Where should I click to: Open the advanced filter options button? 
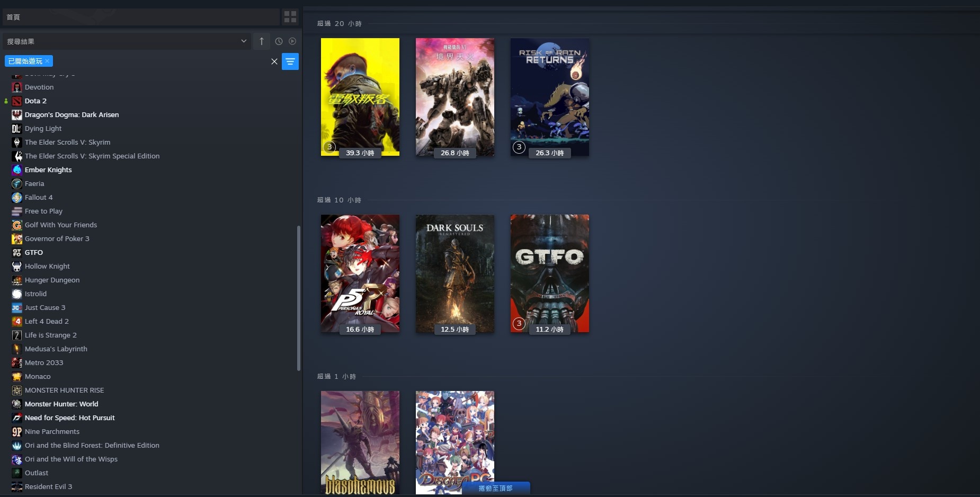[x=290, y=61]
